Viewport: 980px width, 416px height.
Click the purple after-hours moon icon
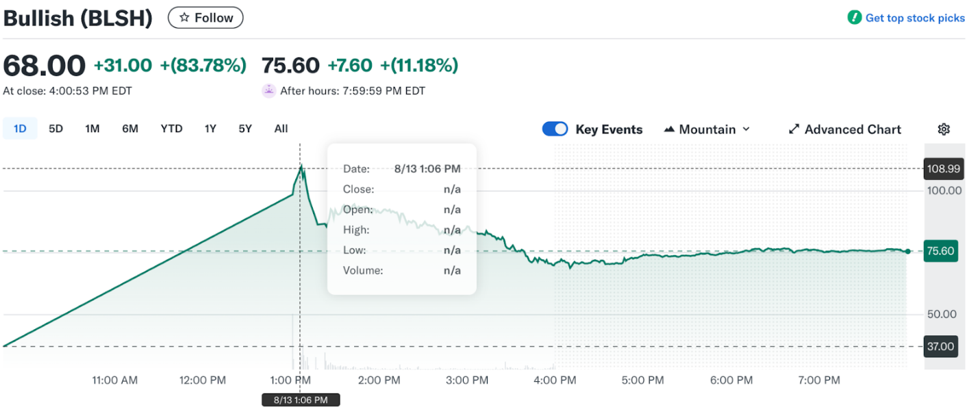(268, 90)
